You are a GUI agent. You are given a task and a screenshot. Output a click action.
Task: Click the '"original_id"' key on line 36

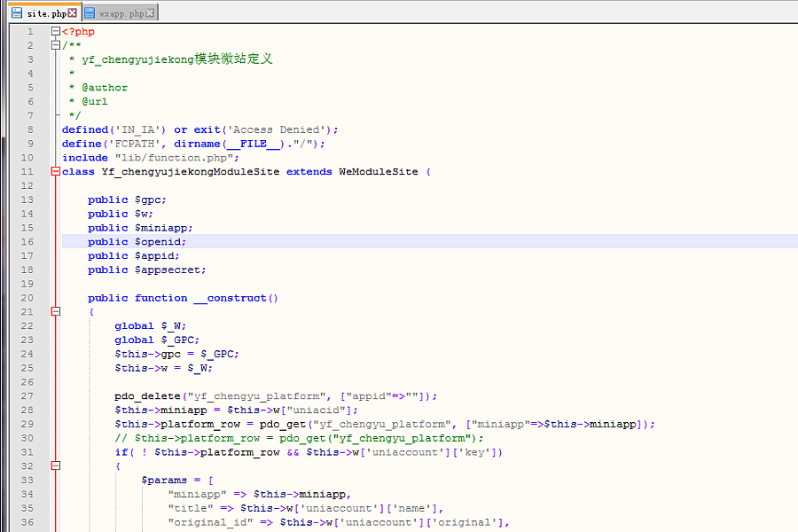tap(210, 522)
